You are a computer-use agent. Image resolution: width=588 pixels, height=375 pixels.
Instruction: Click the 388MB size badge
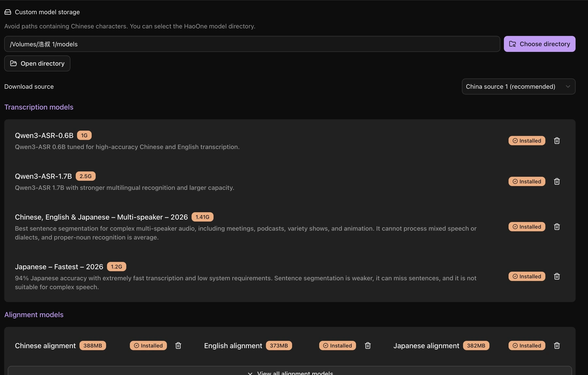coord(93,346)
